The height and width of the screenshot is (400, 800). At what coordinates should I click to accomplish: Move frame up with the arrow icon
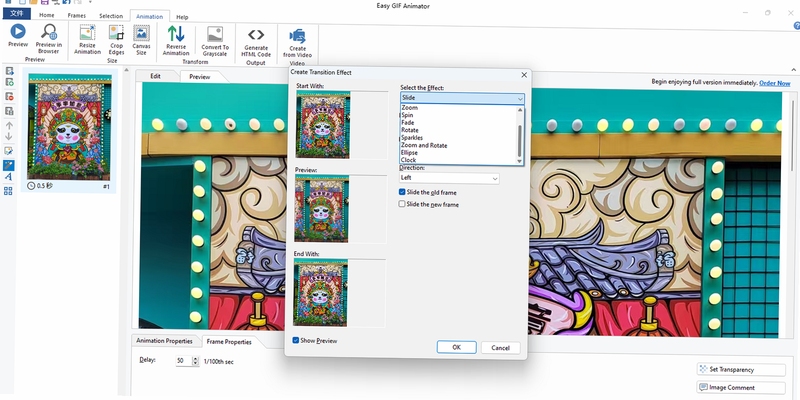click(x=9, y=126)
